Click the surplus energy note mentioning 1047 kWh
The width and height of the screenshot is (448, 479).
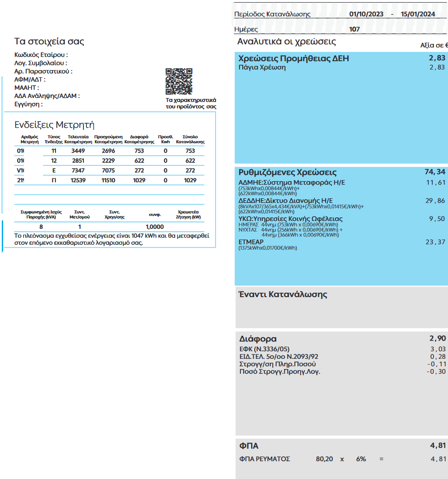pyautogui.click(x=112, y=239)
